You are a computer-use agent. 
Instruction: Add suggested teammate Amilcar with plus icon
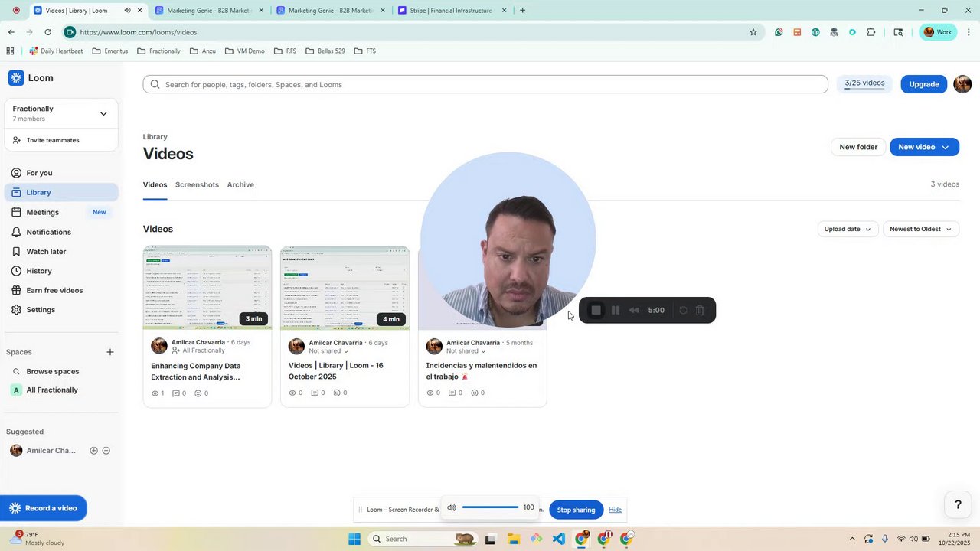(x=93, y=451)
